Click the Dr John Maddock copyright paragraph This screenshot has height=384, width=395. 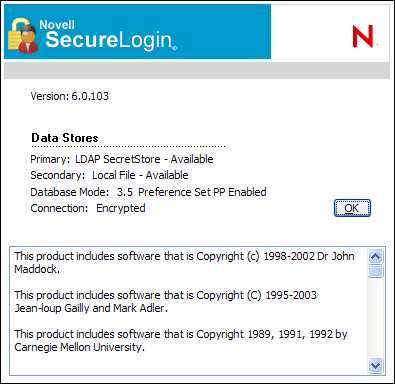pos(184,263)
